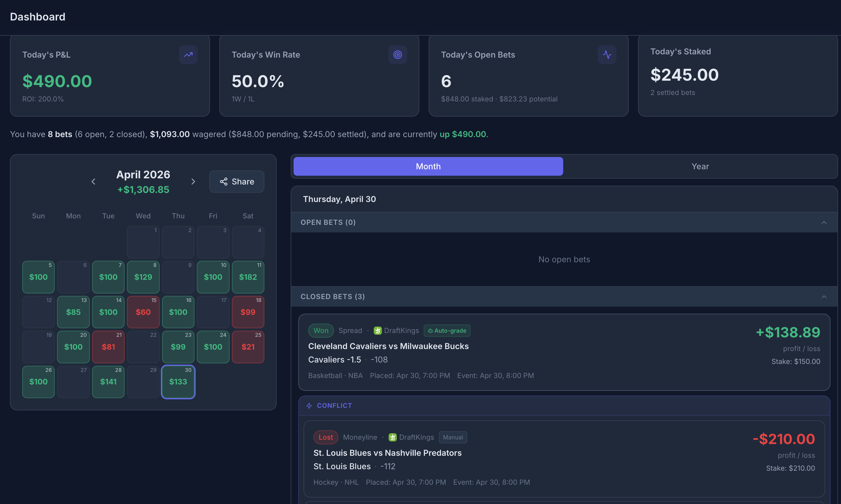Click the trending arrow icon on Today's P&L card
The height and width of the screenshot is (504, 841).
point(188,55)
